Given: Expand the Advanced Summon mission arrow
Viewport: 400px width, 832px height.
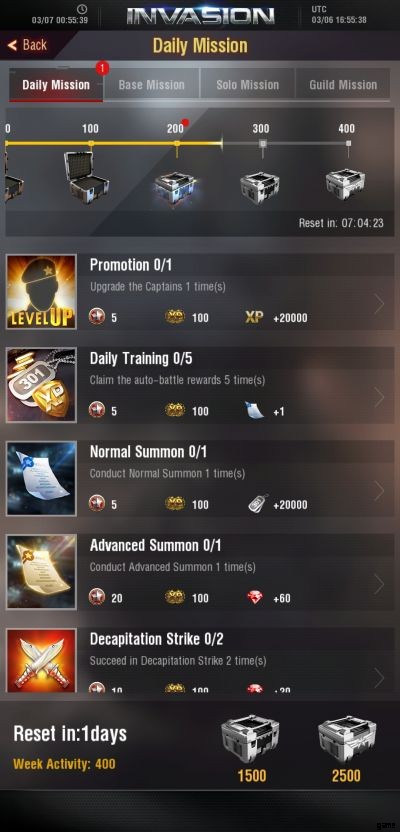Looking at the screenshot, I should click(379, 584).
